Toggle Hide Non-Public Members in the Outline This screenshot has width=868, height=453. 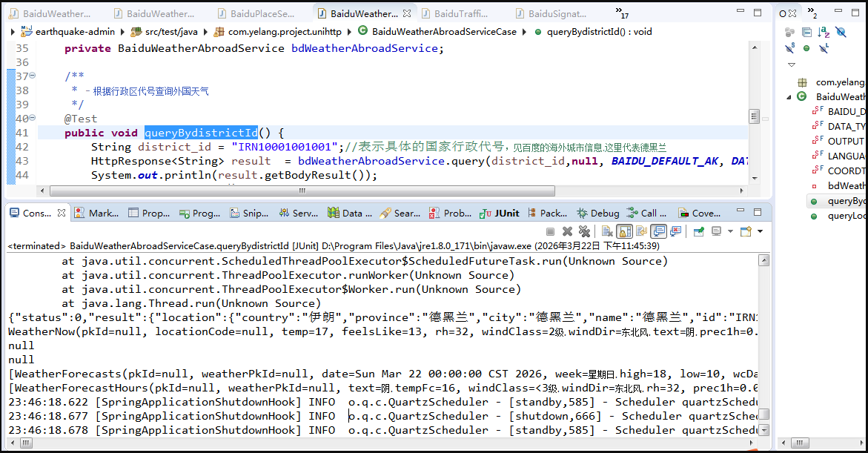806,48
